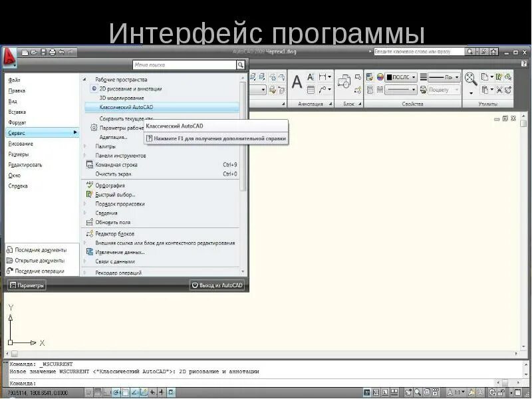Click the Open file folder icon in quick access toolbar

click(34, 53)
